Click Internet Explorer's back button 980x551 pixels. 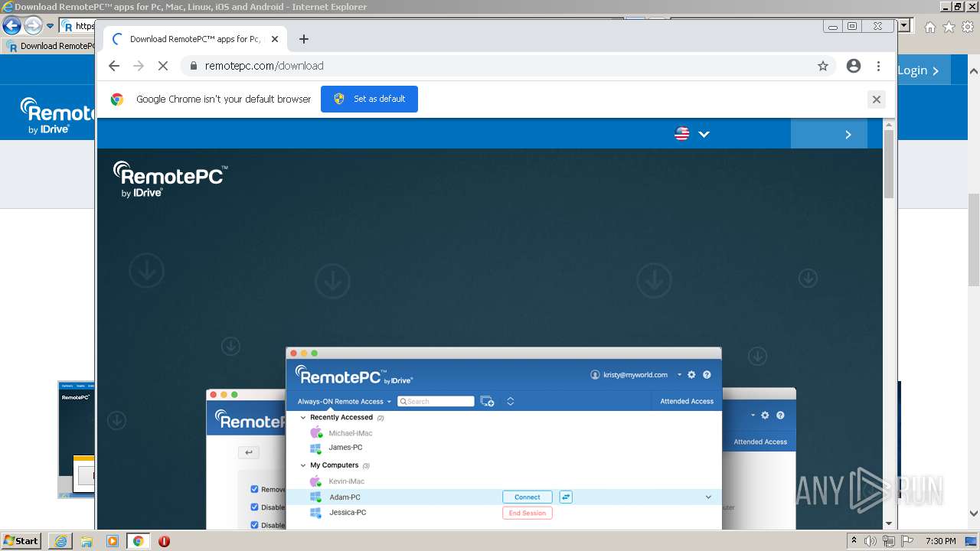11,26
